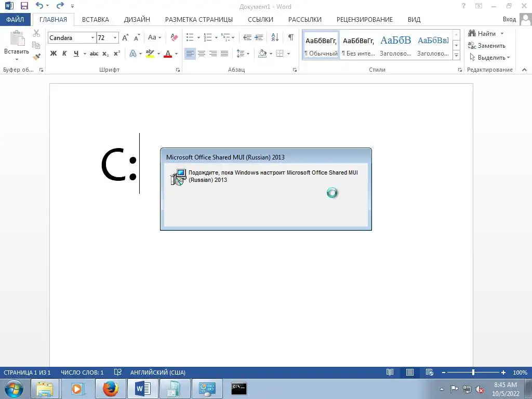Open Font dialog launcher in Шрифт group
Screen dimensions: 532x399
click(178, 70)
